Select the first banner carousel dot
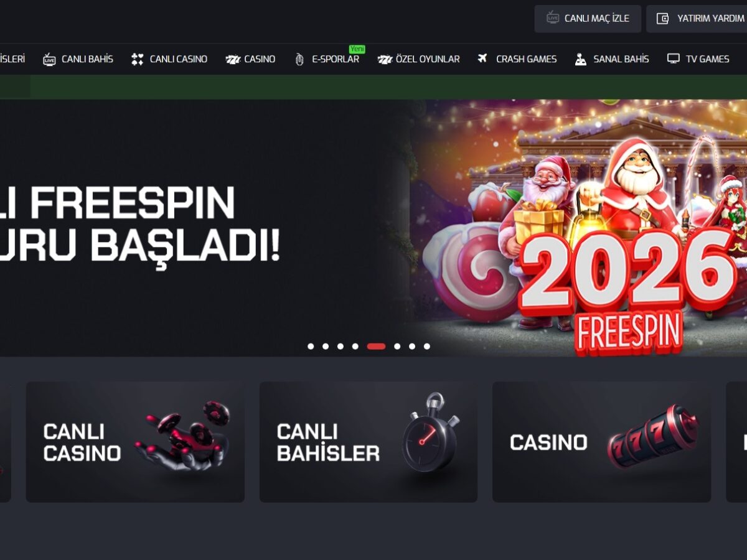This screenshot has width=747, height=560. tap(311, 347)
